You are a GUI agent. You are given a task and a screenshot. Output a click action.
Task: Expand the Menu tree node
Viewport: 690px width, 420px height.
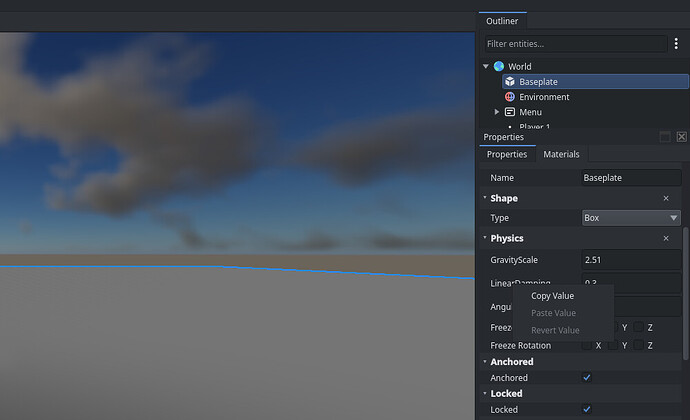click(x=497, y=112)
